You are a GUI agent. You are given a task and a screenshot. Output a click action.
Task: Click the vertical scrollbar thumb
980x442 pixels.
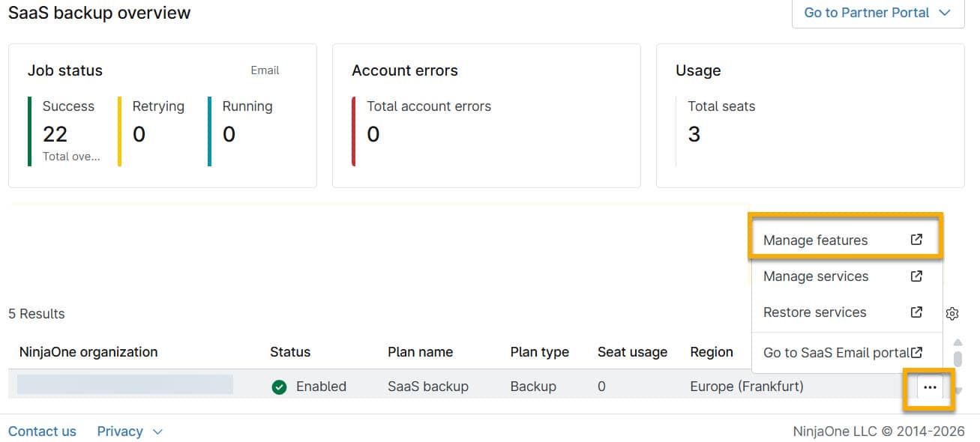pos(958,358)
